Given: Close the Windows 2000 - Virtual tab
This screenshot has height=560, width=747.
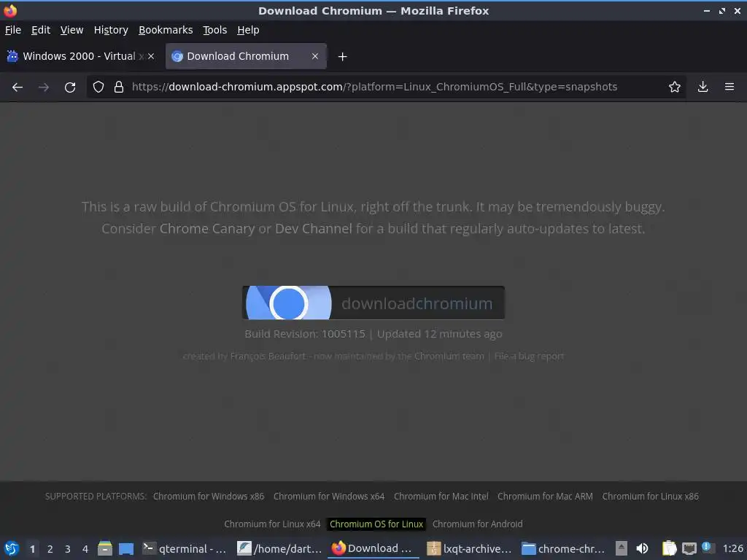Looking at the screenshot, I should click(x=151, y=56).
